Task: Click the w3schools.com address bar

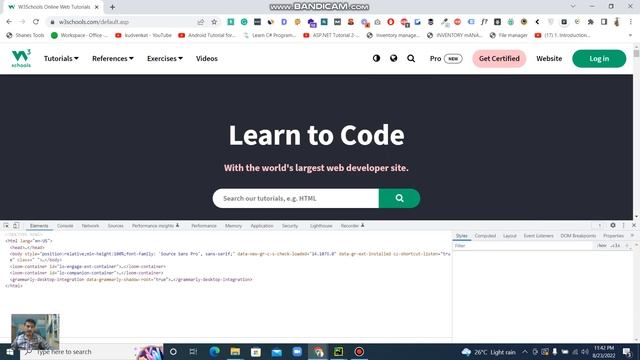Action: click(122, 22)
